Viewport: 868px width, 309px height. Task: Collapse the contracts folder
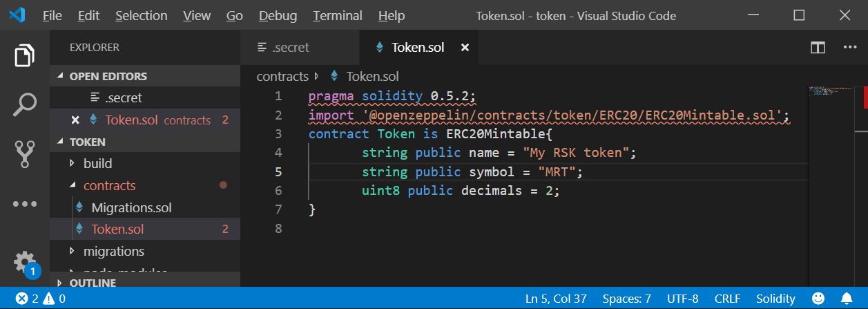[x=145, y=185]
